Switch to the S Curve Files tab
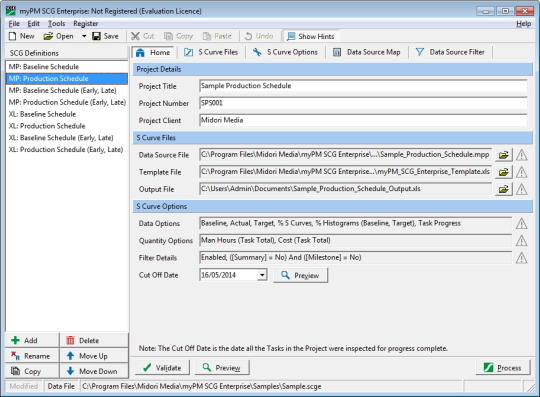Image resolution: width=540 pixels, height=397 pixels. (211, 52)
